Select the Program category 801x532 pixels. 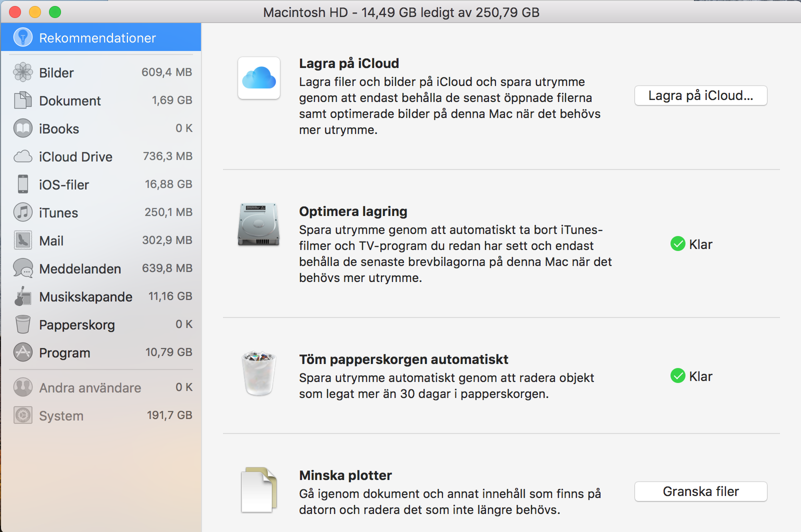pyautogui.click(x=101, y=352)
